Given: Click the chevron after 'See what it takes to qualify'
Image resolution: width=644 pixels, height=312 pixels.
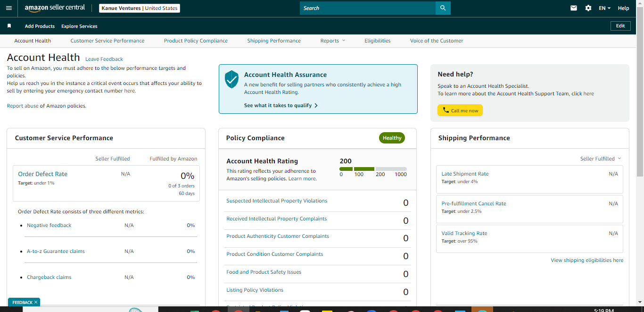Looking at the screenshot, I should coord(316,105).
